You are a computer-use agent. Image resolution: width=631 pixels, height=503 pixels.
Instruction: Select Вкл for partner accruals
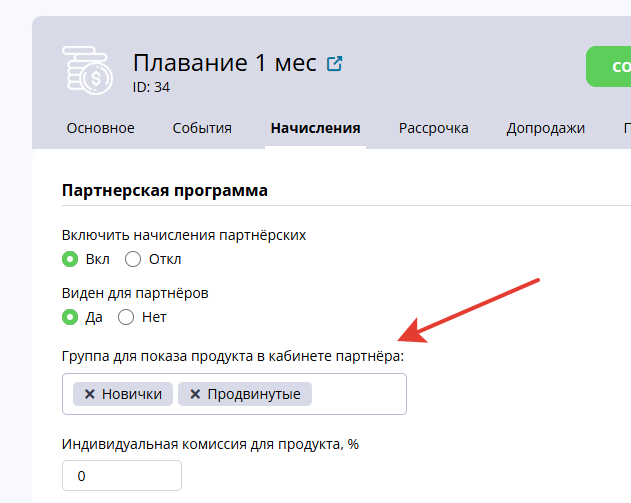[70, 259]
